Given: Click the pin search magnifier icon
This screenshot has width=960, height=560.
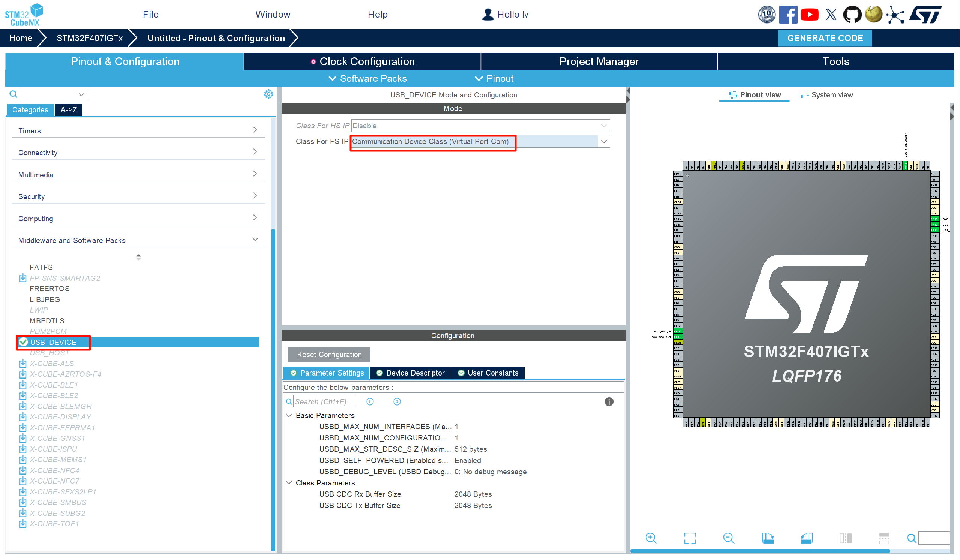Looking at the screenshot, I should pyautogui.click(x=912, y=538).
